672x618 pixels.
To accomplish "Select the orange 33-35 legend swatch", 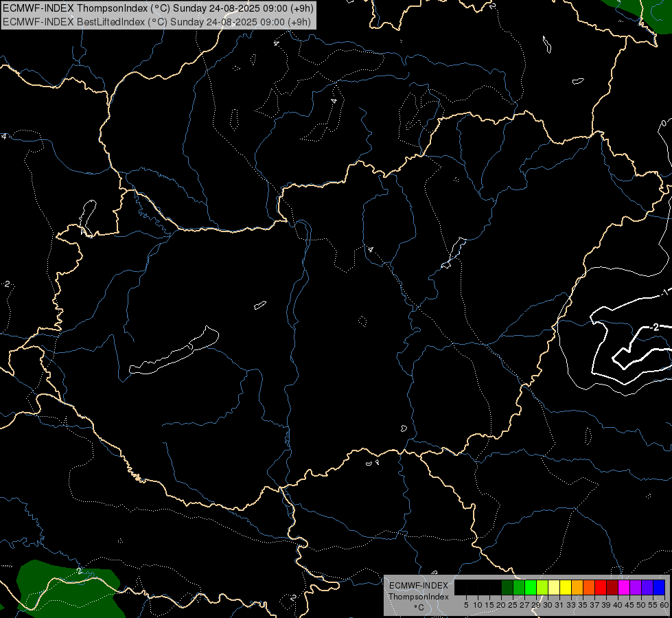I will (x=577, y=587).
